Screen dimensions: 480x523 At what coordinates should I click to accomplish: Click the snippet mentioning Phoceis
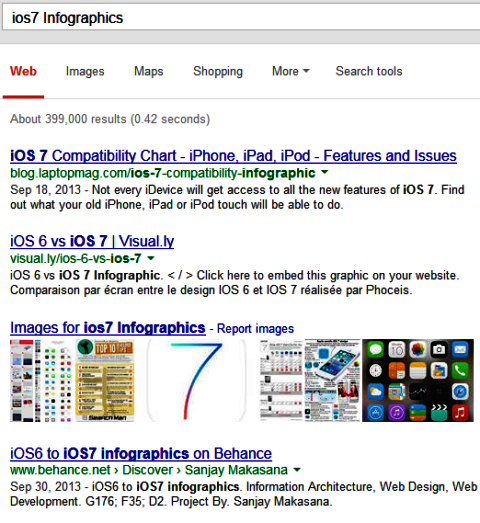[235, 283]
